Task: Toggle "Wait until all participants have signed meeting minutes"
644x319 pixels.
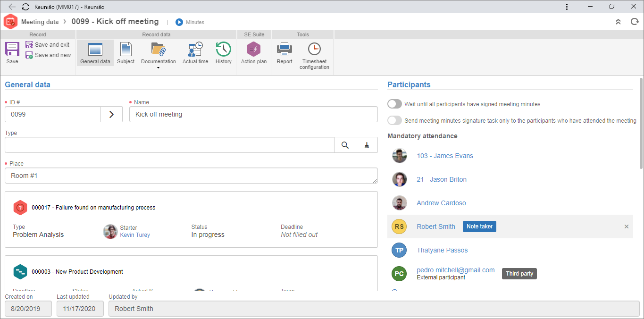Action: point(394,104)
